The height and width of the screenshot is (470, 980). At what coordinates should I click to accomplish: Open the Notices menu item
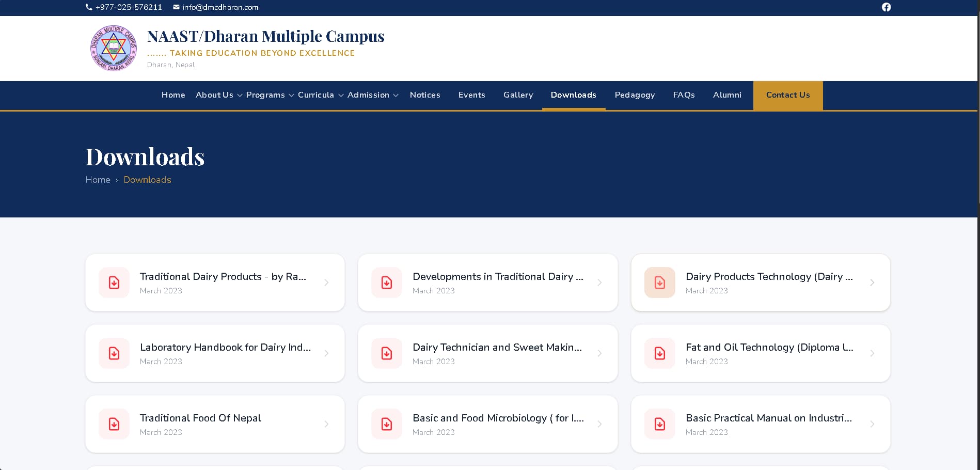coord(425,95)
